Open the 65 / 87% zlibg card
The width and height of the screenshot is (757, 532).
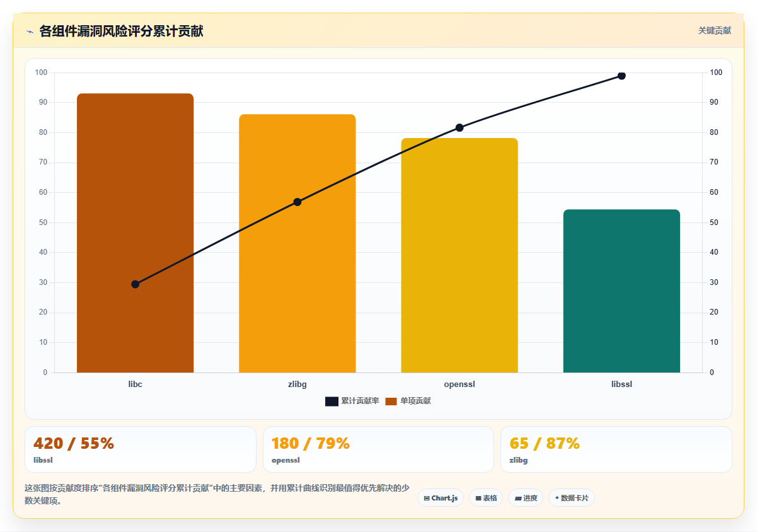pyautogui.click(x=616, y=449)
